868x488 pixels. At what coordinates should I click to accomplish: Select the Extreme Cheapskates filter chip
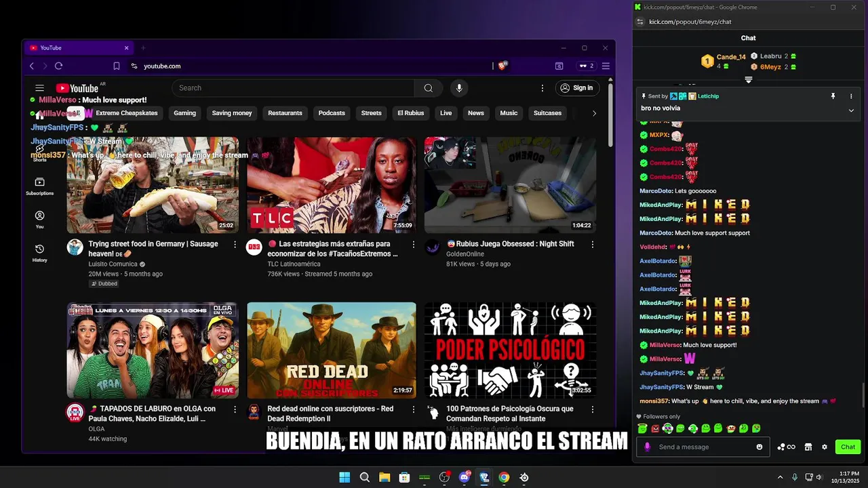(x=127, y=113)
